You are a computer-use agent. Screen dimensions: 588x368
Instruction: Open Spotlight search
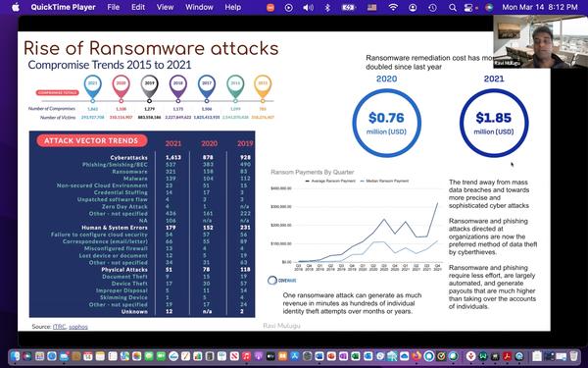click(x=453, y=8)
